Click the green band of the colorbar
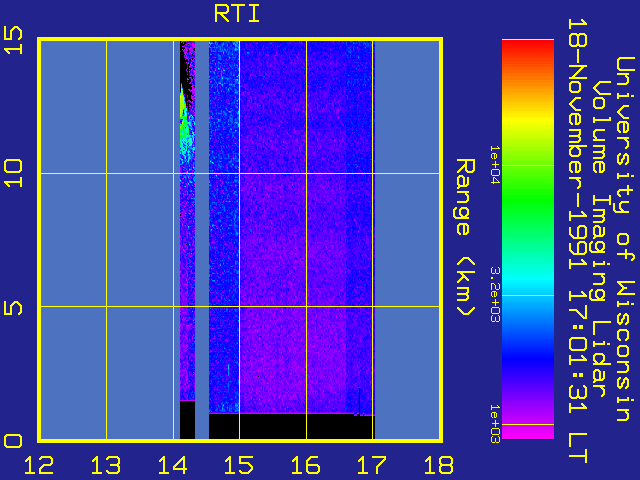 (x=528, y=198)
